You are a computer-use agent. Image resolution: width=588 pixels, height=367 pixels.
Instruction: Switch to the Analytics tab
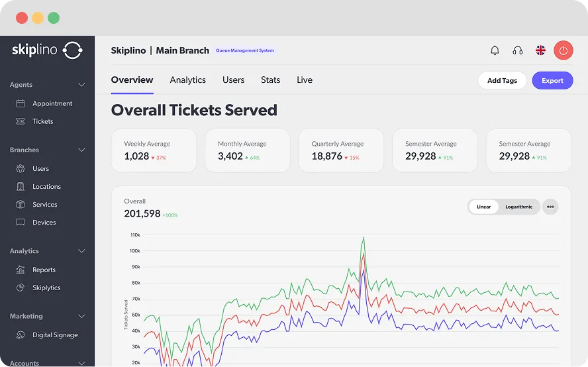click(188, 80)
